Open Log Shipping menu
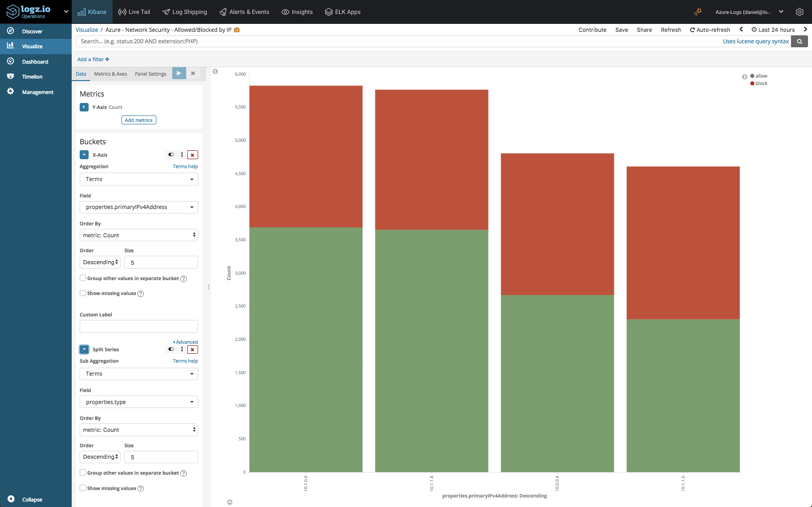 click(185, 12)
